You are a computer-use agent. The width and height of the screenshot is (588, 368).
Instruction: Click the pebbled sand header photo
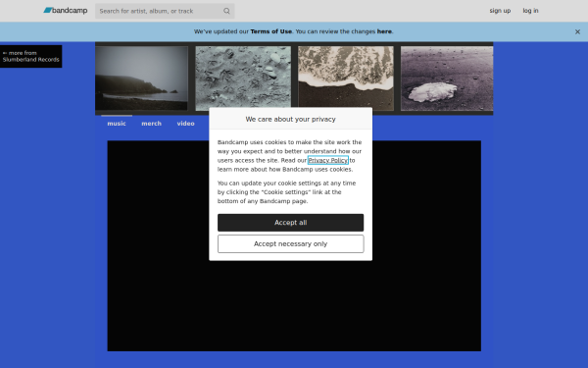pyautogui.click(x=243, y=79)
